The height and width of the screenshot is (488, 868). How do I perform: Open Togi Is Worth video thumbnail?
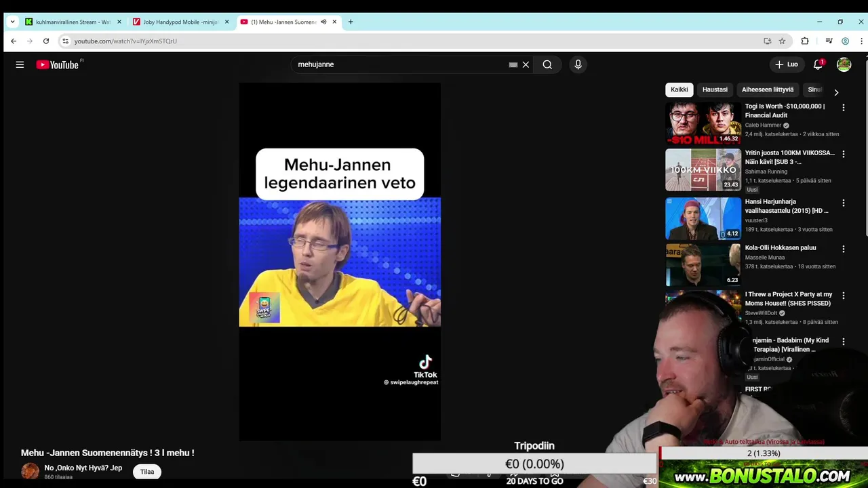click(703, 123)
